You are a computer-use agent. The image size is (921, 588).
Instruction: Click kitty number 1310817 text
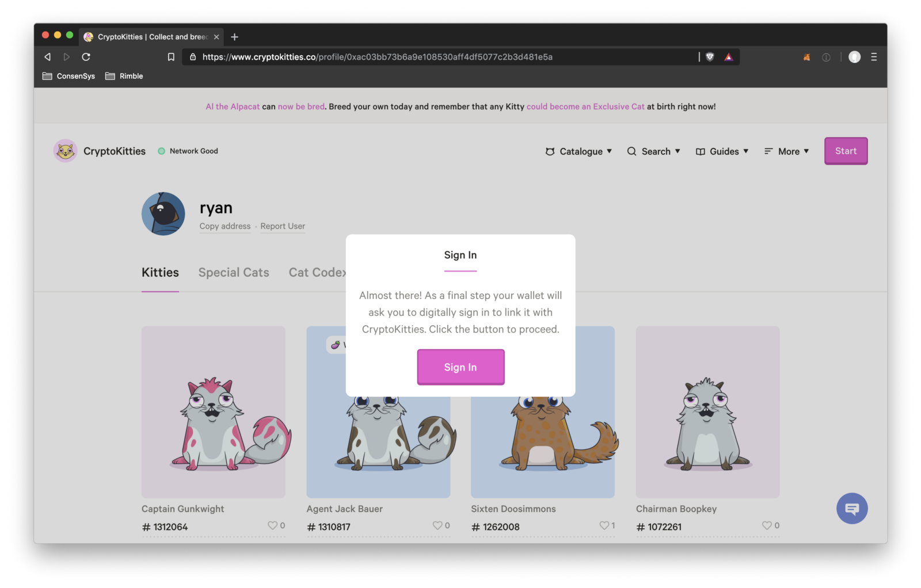pos(329,526)
